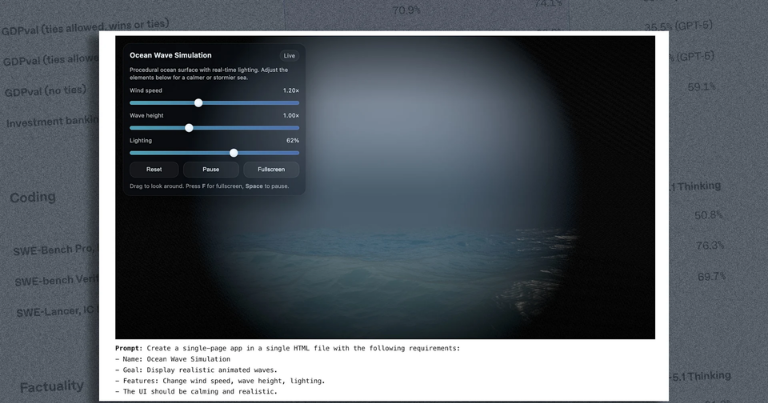Click the drag-to-look-around hint text
Screen dimensions: 768x403
(209, 186)
